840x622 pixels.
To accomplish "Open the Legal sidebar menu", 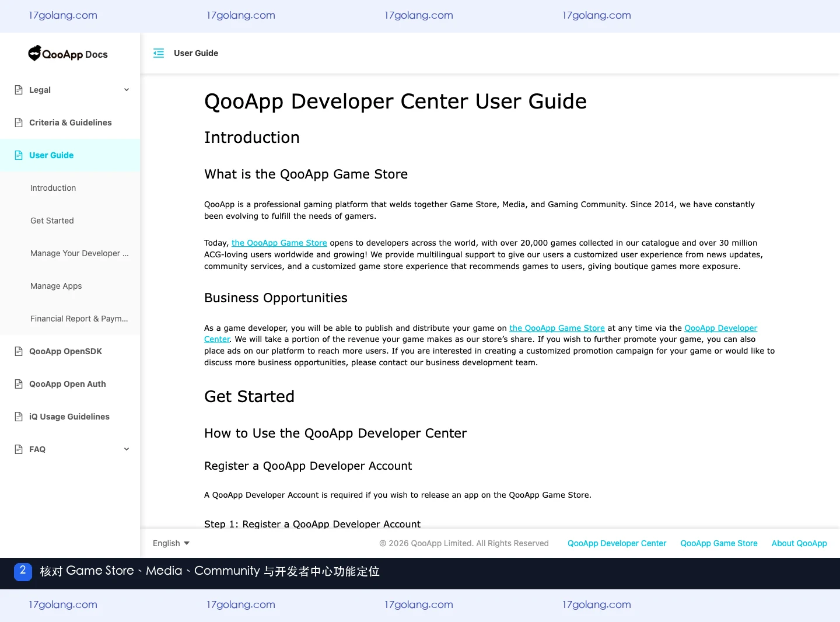I will [70, 90].
